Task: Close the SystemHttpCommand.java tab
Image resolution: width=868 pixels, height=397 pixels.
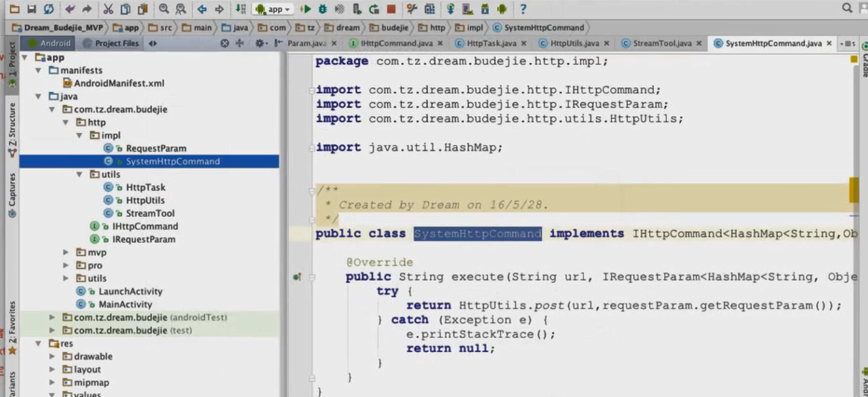Action: (829, 43)
